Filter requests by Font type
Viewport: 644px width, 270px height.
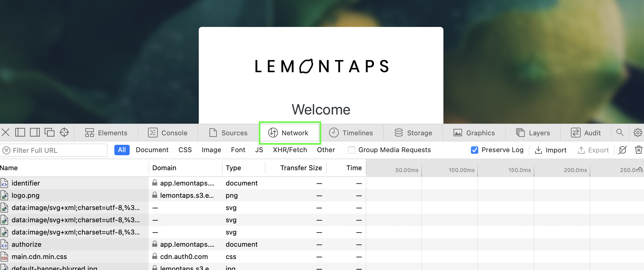coord(238,150)
